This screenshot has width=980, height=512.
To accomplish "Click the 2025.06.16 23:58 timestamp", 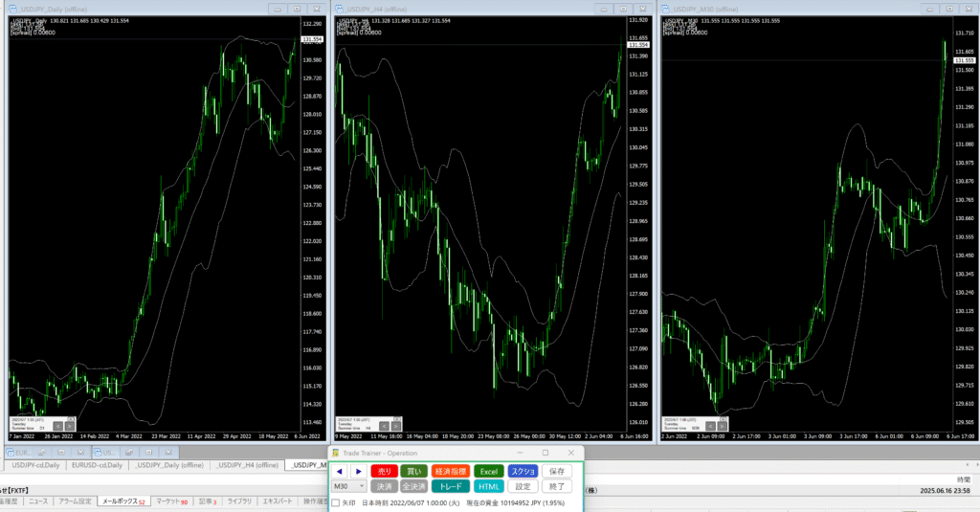I will (945, 491).
